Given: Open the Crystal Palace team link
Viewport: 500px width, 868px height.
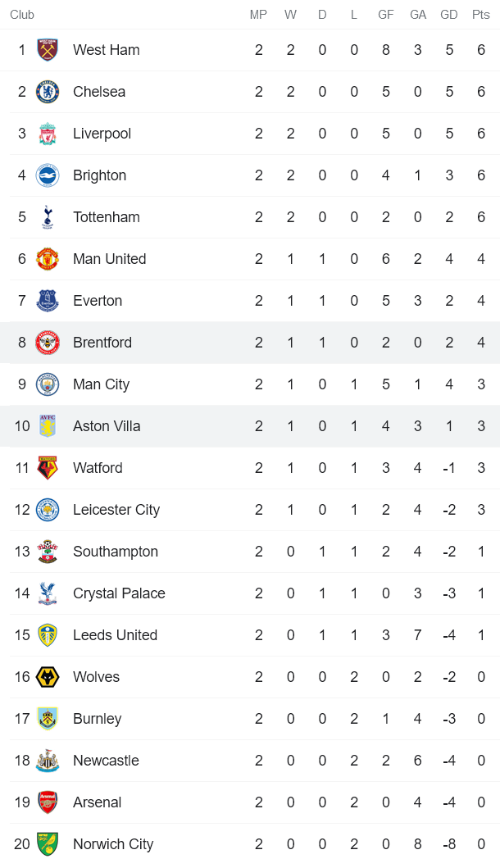Looking at the screenshot, I should [x=119, y=593].
